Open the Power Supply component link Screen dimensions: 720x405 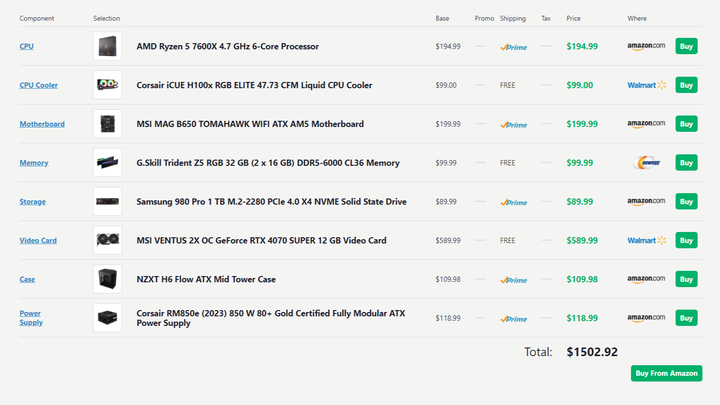click(x=31, y=318)
